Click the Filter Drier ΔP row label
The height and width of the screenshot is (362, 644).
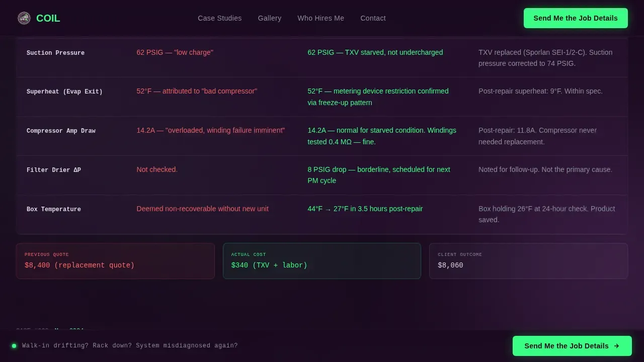point(54,170)
